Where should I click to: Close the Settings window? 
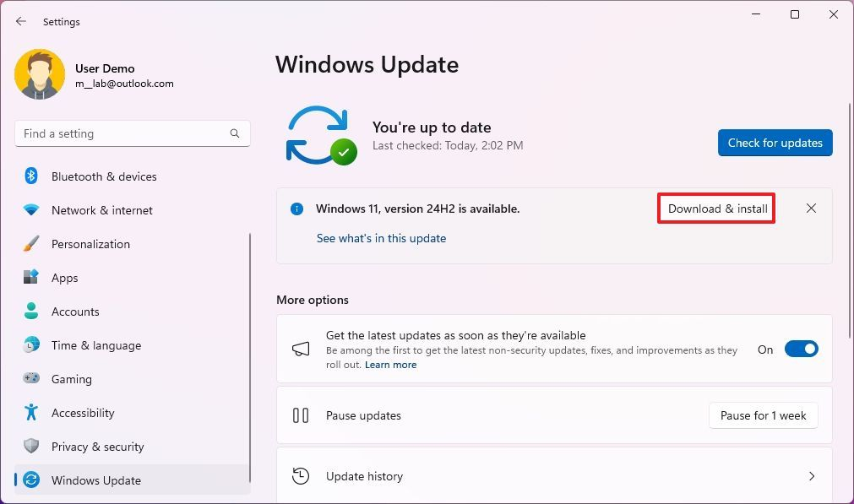pyautogui.click(x=833, y=14)
